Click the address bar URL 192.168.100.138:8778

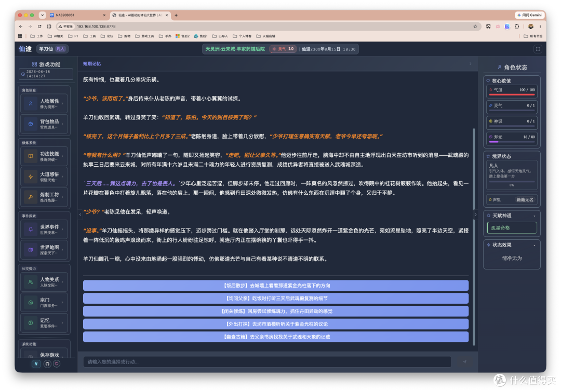click(x=96, y=26)
